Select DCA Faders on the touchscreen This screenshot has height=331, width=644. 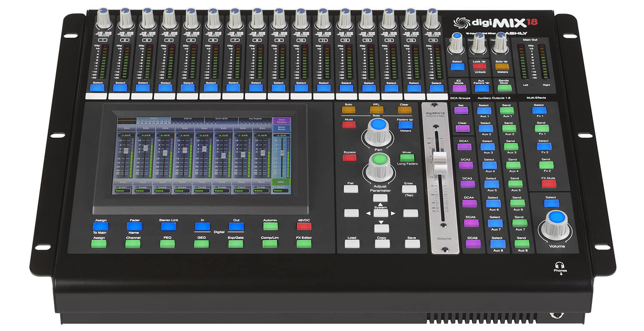tap(282, 121)
